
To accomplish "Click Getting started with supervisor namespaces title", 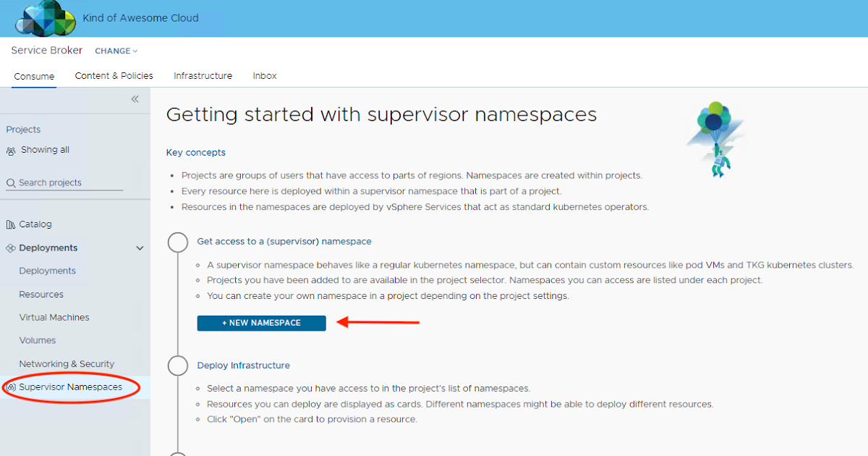I will click(x=381, y=115).
